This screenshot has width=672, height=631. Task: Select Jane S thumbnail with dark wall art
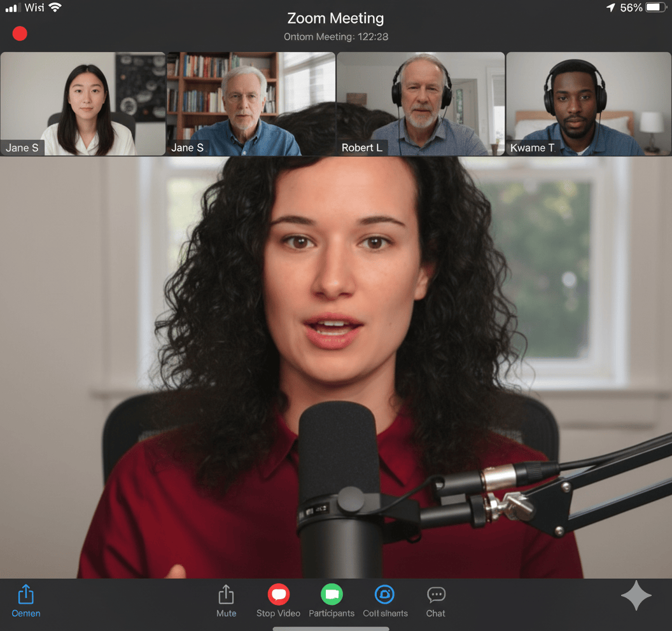pyautogui.click(x=83, y=104)
